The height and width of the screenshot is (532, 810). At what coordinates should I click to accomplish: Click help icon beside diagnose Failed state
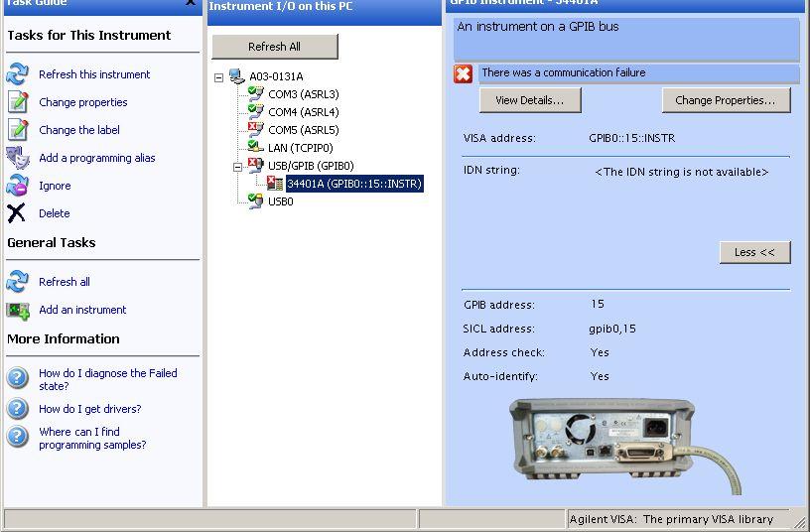pos(17,377)
